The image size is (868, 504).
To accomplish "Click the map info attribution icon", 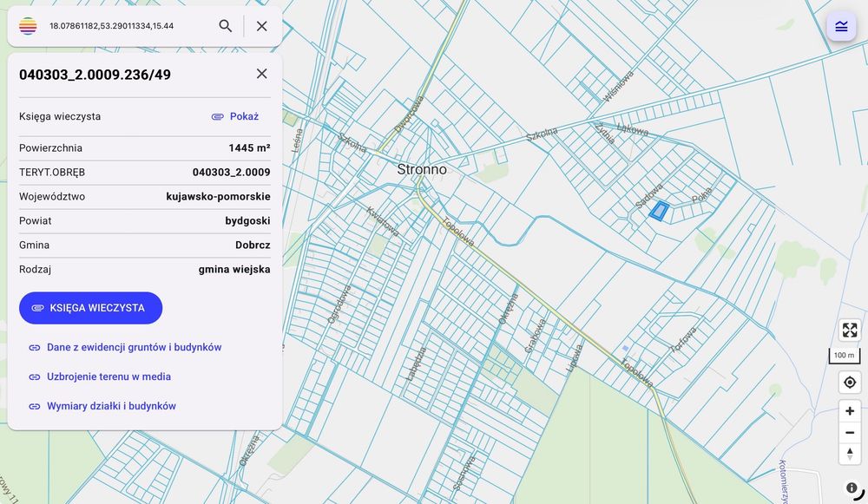I will tap(852, 488).
